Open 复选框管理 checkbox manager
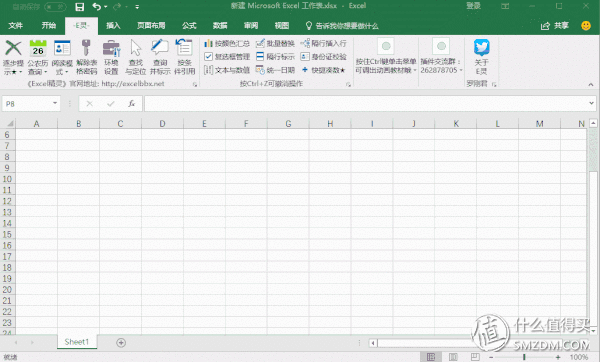This screenshot has height=362, width=600. [x=227, y=57]
